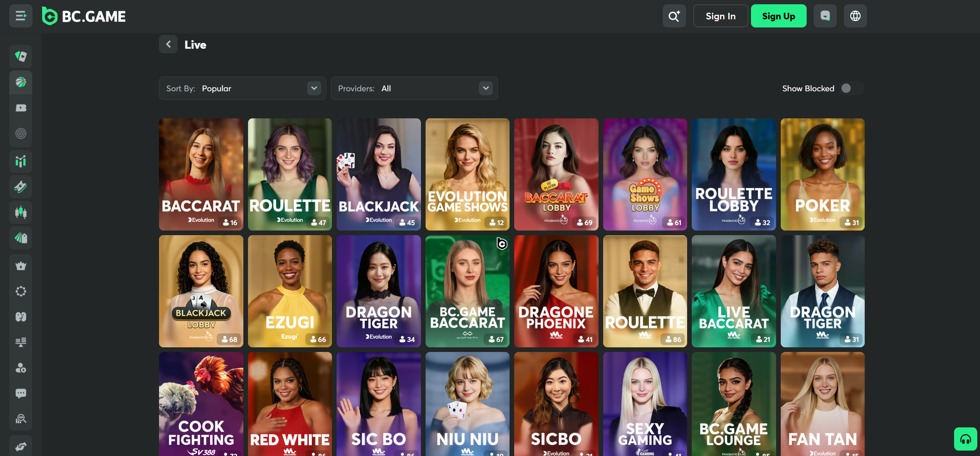Launch the Niu Niu game card
The height and width of the screenshot is (456, 980).
pyautogui.click(x=467, y=404)
